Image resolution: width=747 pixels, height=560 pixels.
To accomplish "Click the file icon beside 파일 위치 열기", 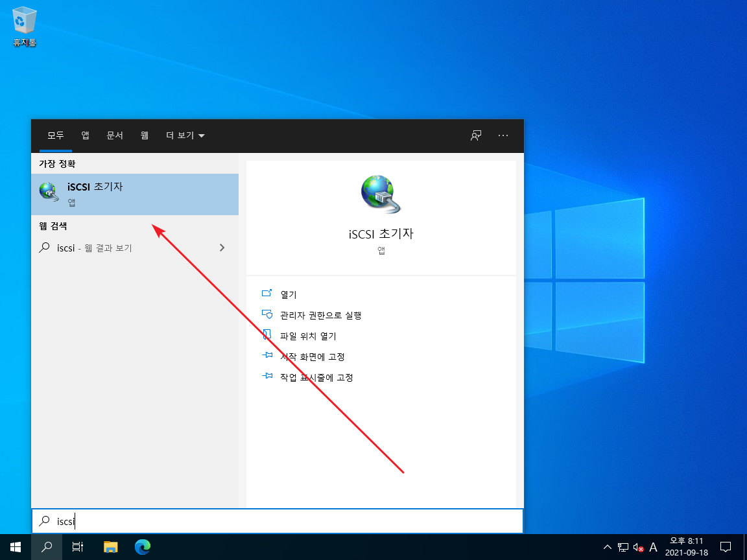I will pyautogui.click(x=267, y=334).
